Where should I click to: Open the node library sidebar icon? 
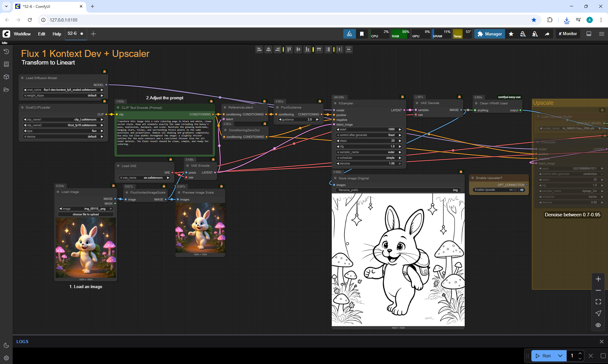(x=6, y=64)
